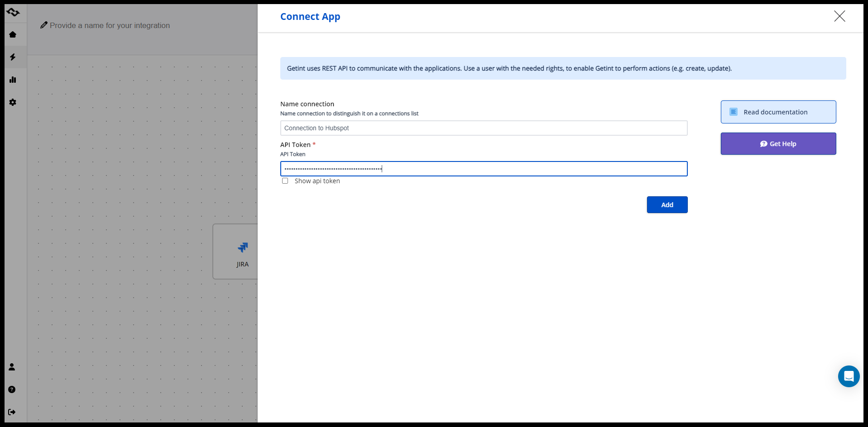
Task: Open settings via the gear icon
Action: (13, 102)
